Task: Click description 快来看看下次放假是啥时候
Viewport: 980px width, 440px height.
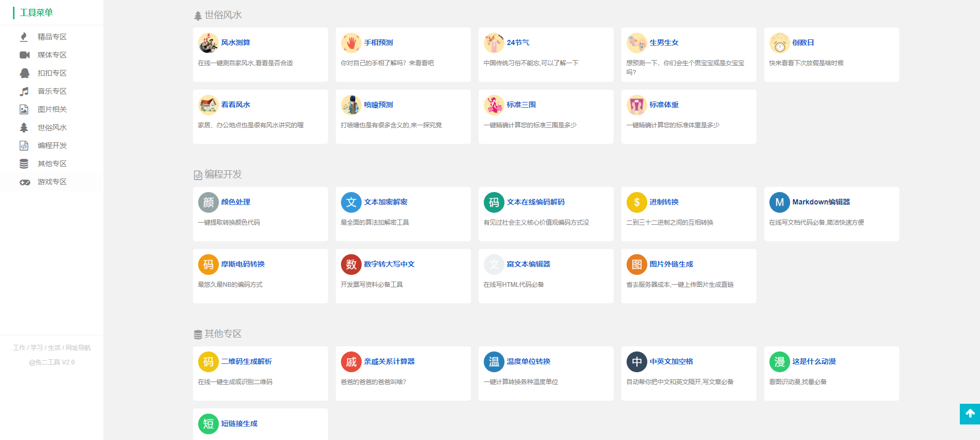Action: pos(806,63)
